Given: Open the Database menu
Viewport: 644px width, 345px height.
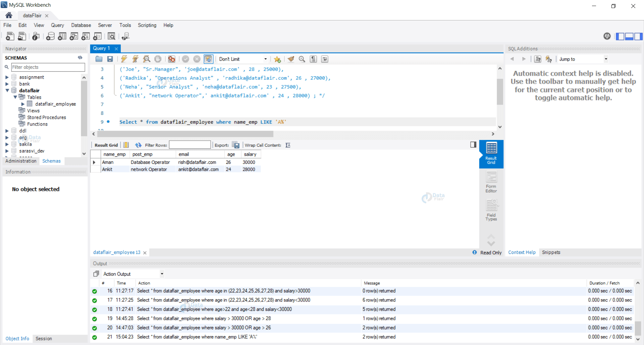Looking at the screenshot, I should coord(81,25).
